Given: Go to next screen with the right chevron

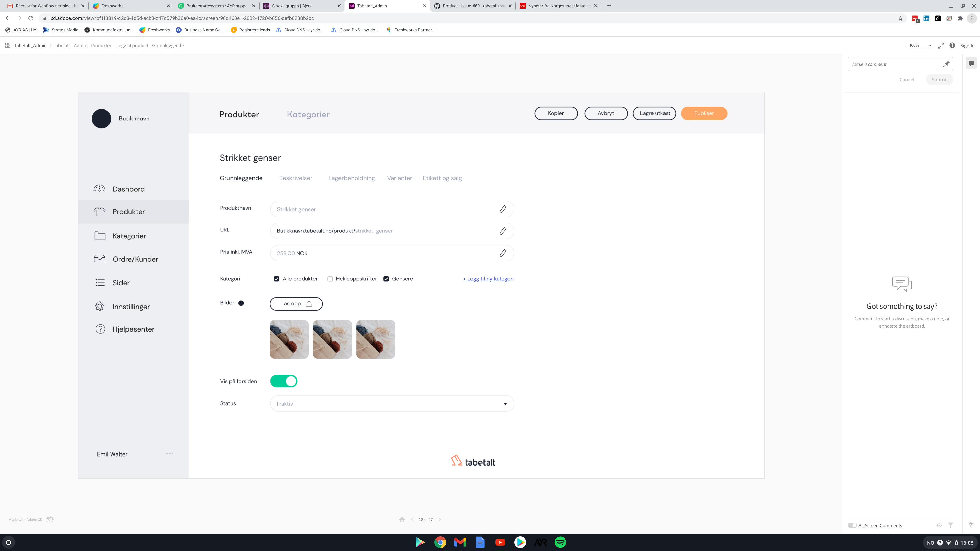Looking at the screenshot, I should coord(440,519).
